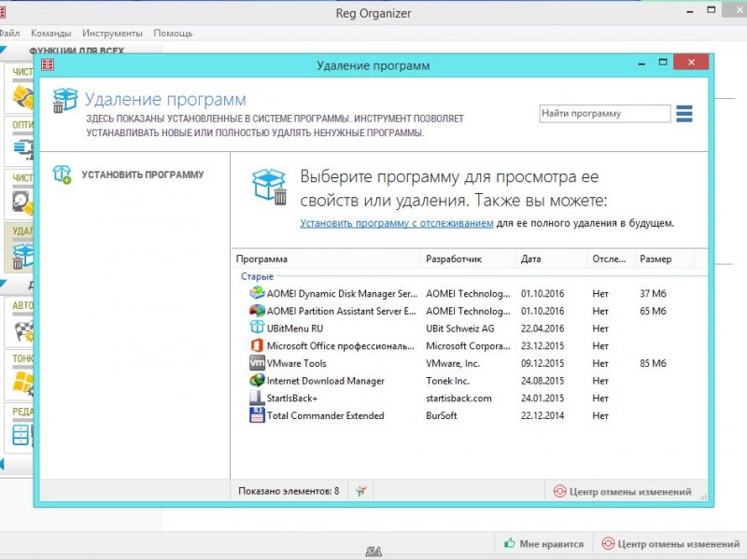Select UBitMenu RU entry
The width and height of the screenshot is (747, 560).
pos(294,329)
